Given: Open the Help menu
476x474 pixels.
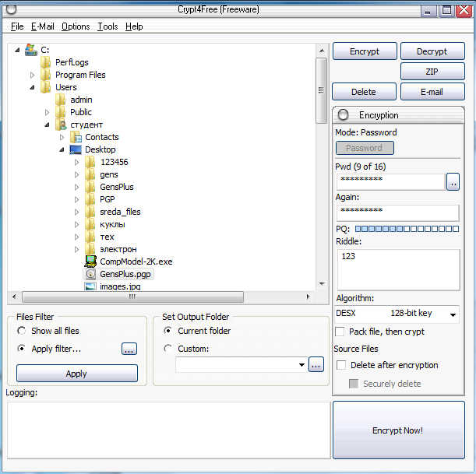Looking at the screenshot, I should tap(134, 26).
